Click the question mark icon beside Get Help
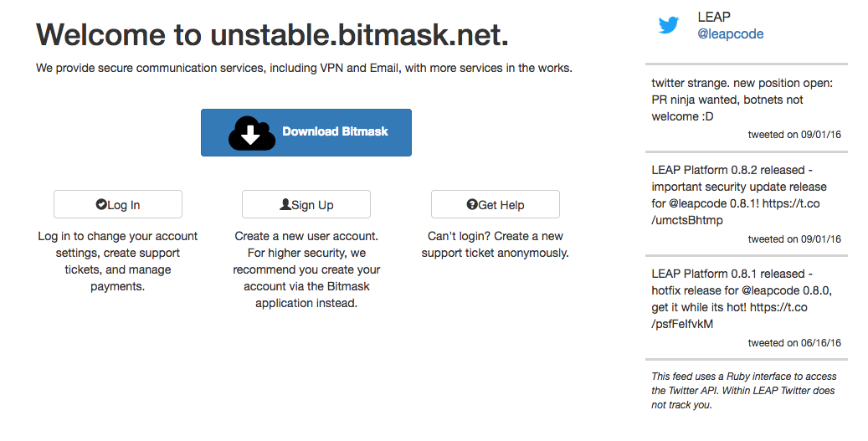 pyautogui.click(x=471, y=205)
